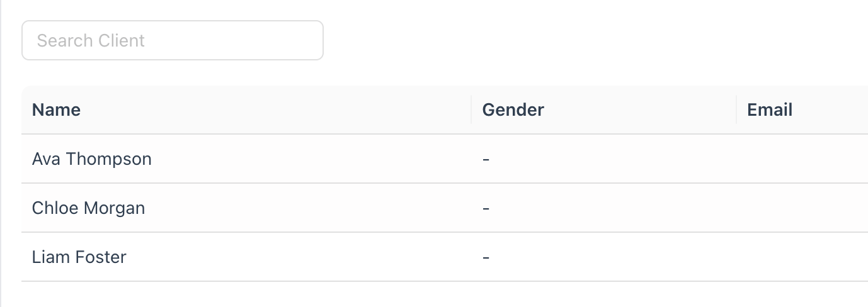Click Liam Foster's empty Email cell

click(x=800, y=257)
